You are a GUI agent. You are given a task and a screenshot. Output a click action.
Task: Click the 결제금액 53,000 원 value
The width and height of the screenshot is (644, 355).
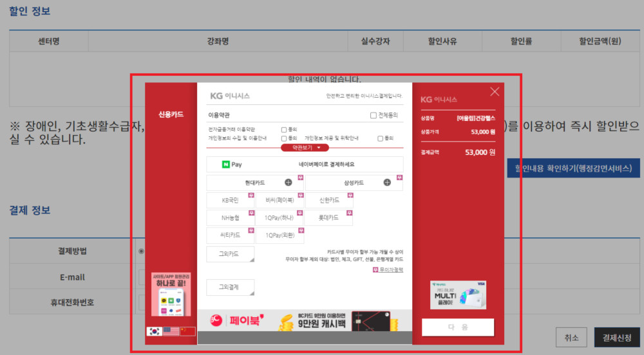[x=480, y=152]
